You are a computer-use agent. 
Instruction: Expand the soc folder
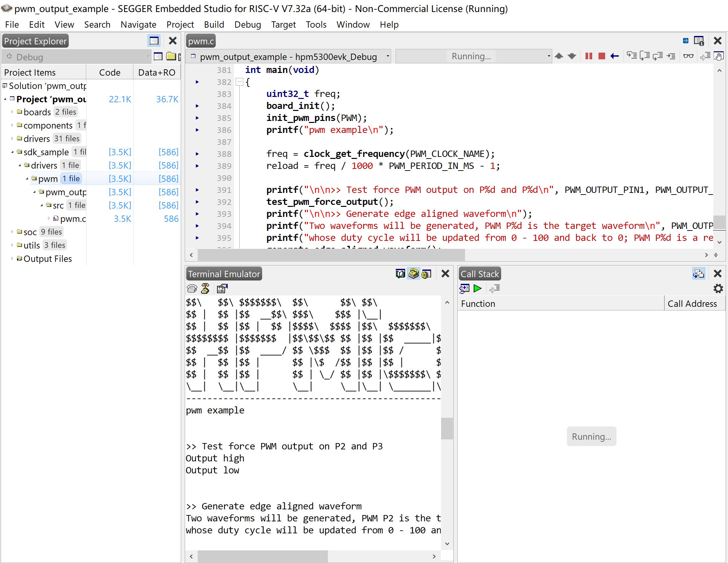12,232
